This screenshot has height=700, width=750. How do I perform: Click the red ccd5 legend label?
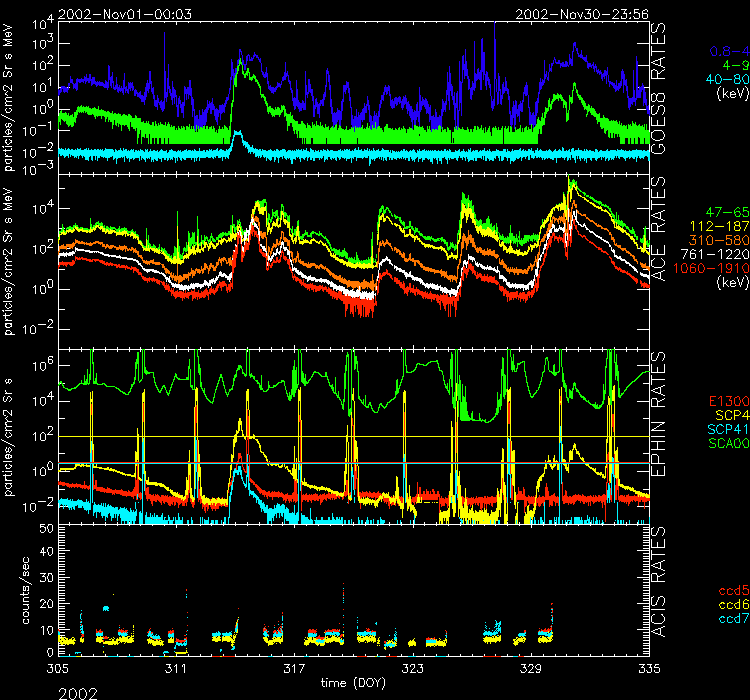[732, 592]
